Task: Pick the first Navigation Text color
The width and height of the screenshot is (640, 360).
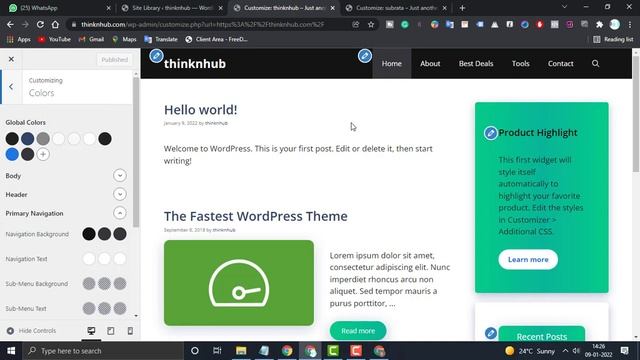Action: coord(89,259)
